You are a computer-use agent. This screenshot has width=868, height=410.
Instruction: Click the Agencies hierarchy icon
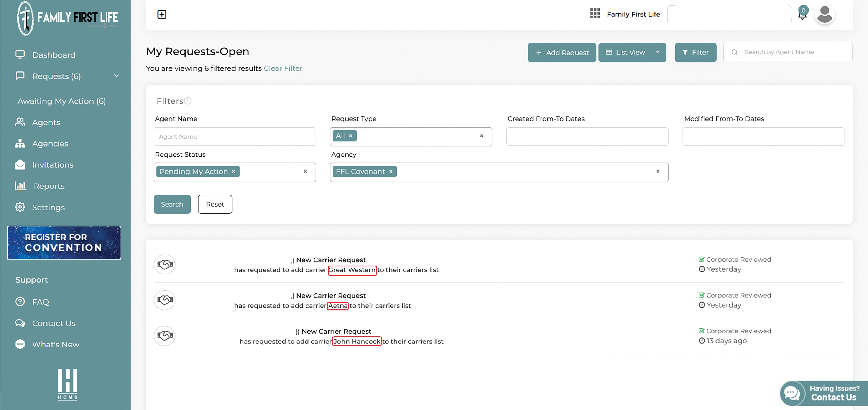pyautogui.click(x=20, y=143)
